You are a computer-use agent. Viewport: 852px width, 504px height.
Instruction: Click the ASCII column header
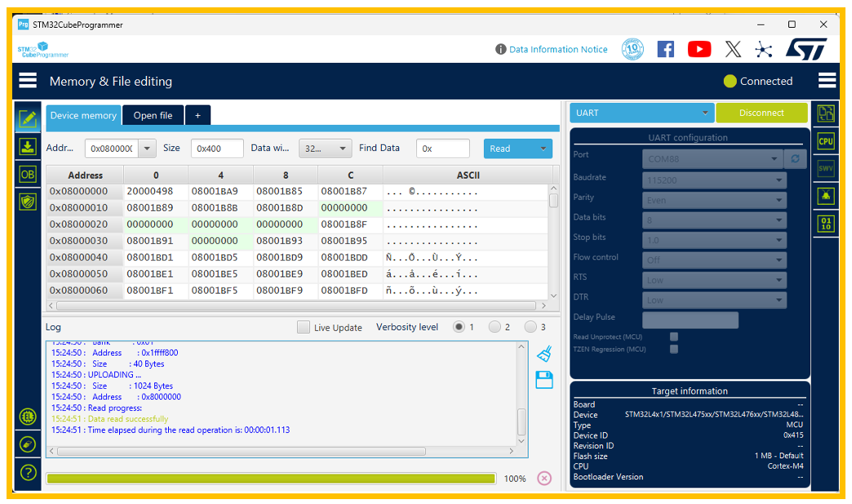(x=468, y=175)
